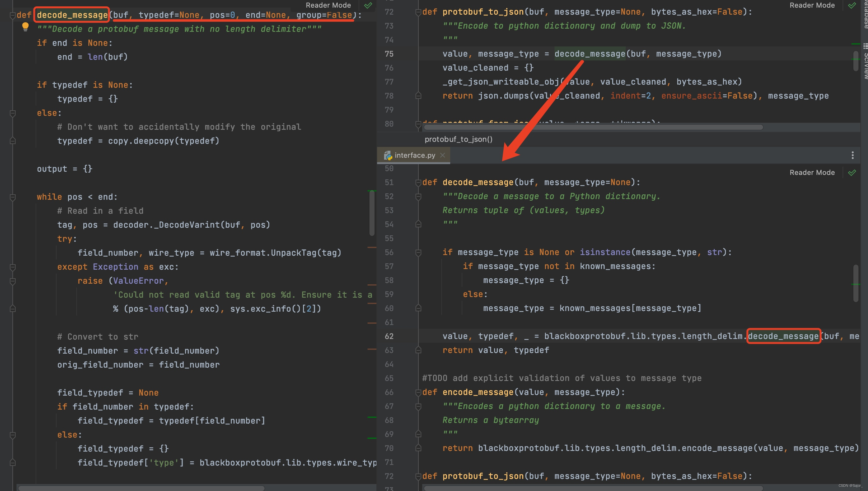Collapse the if message_type fold at line 56

[x=418, y=252]
